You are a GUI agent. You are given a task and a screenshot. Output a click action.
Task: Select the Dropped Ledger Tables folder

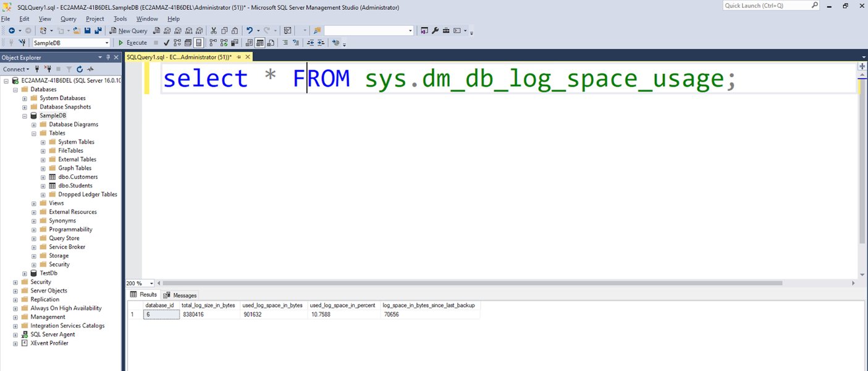(88, 194)
